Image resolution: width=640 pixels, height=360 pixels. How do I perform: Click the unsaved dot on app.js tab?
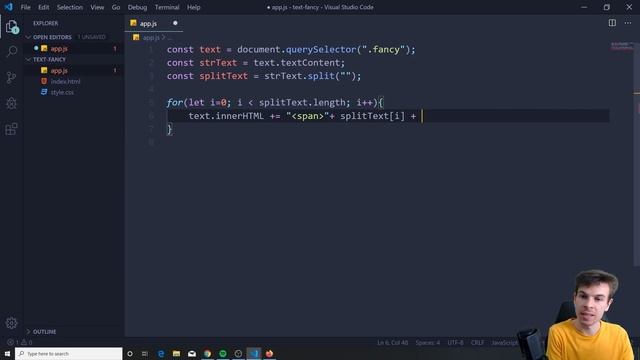tap(175, 23)
